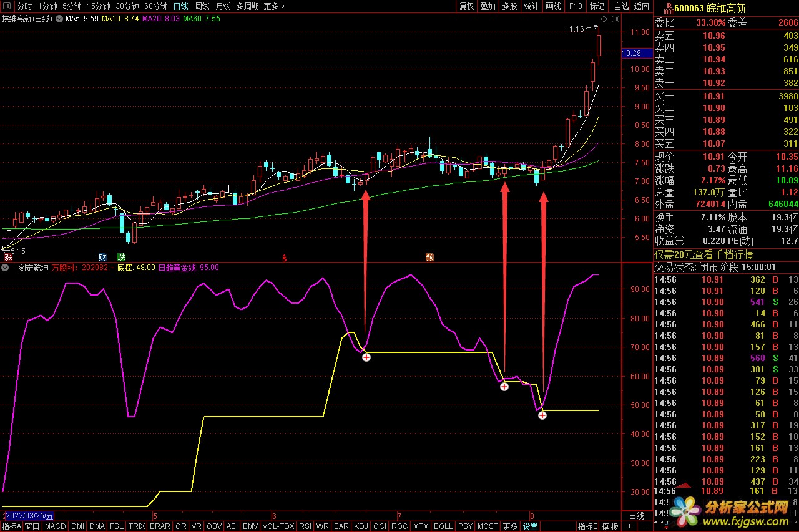Viewport: 799px width, 532px height.
Task: Click the minus button on indicator bar
Action: (x=644, y=526)
